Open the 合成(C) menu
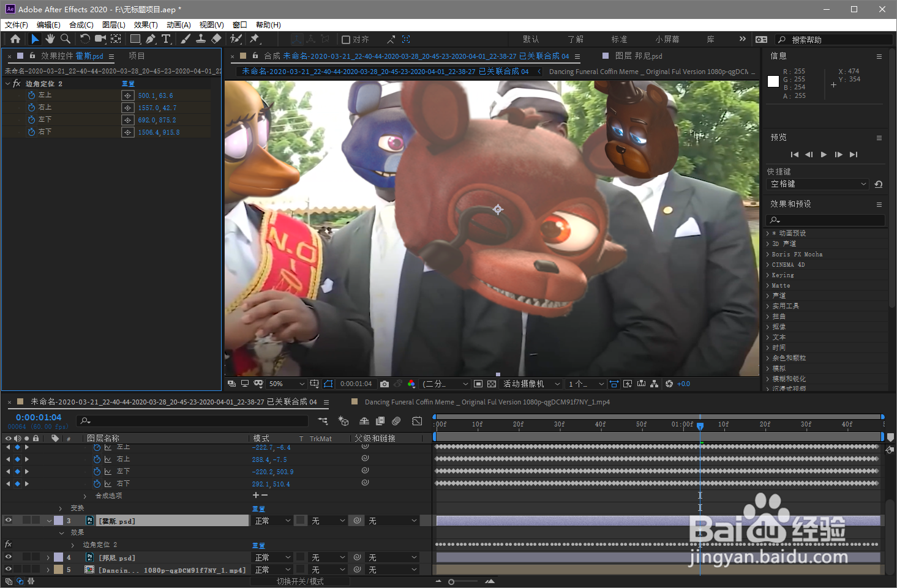 coord(81,25)
